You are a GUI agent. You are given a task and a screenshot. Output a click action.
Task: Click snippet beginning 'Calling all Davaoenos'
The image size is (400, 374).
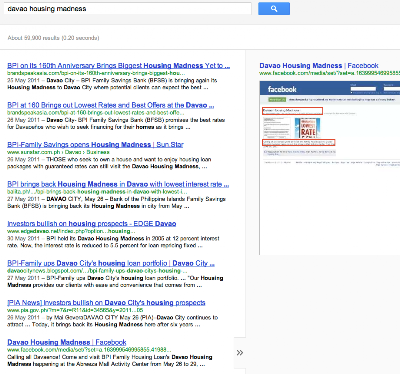point(110,361)
